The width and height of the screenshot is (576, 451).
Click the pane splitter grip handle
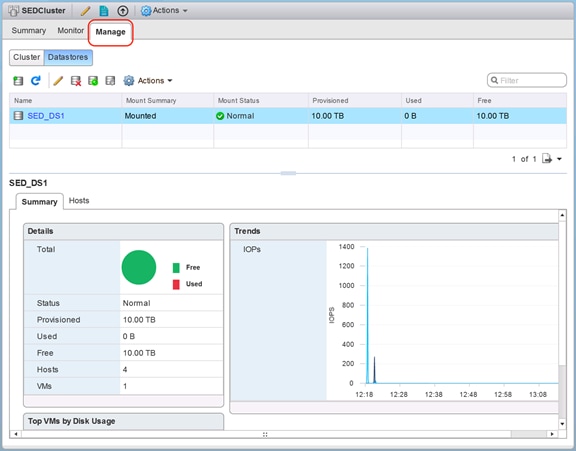coord(288,173)
